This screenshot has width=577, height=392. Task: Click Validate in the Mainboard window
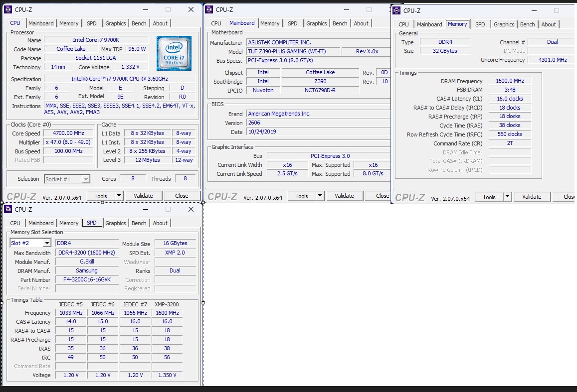(x=344, y=196)
